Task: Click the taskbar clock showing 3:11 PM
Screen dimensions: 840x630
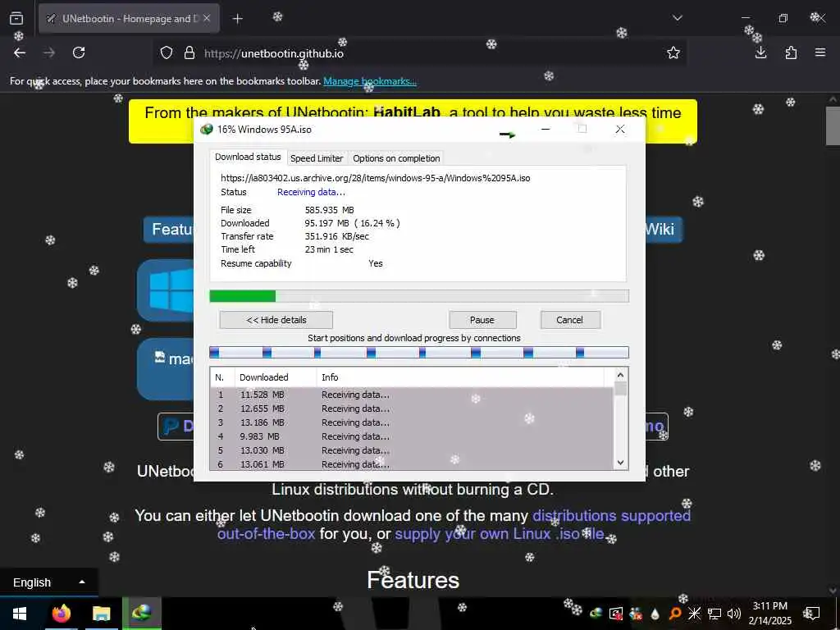Action: click(771, 614)
